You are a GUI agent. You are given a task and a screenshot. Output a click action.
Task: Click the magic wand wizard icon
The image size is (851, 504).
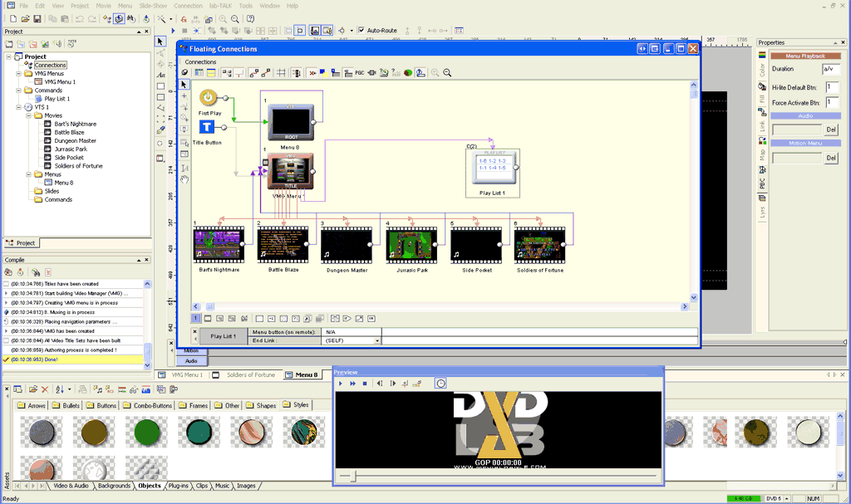[x=162, y=19]
